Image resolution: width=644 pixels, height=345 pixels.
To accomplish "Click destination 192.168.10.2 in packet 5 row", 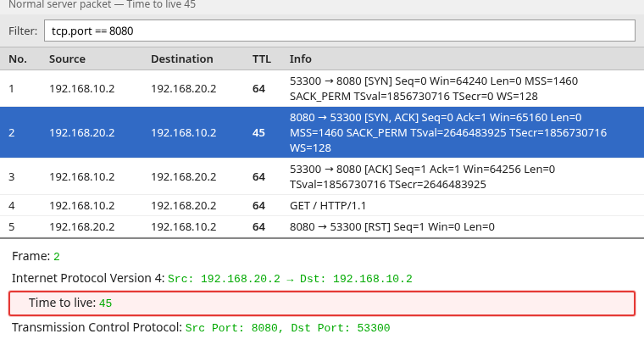I will click(184, 226).
